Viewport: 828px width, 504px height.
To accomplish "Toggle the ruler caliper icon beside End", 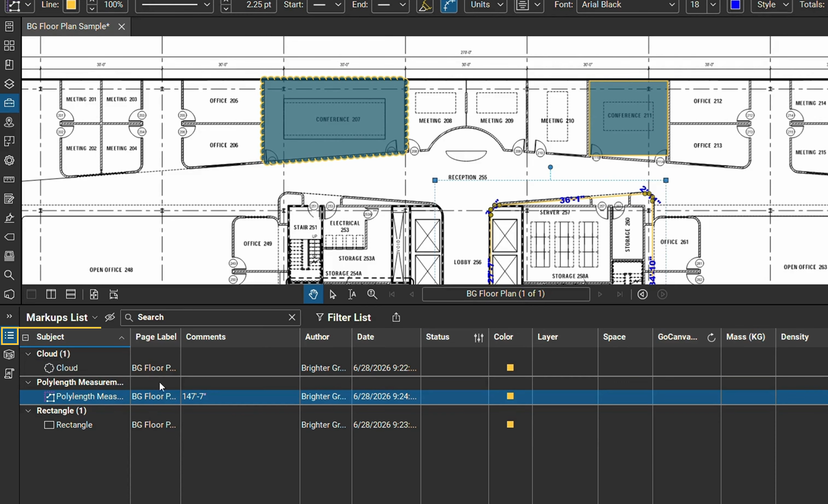I will (424, 5).
